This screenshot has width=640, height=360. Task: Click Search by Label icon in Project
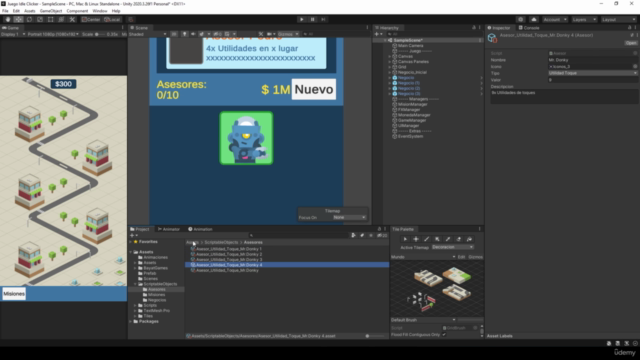362,236
